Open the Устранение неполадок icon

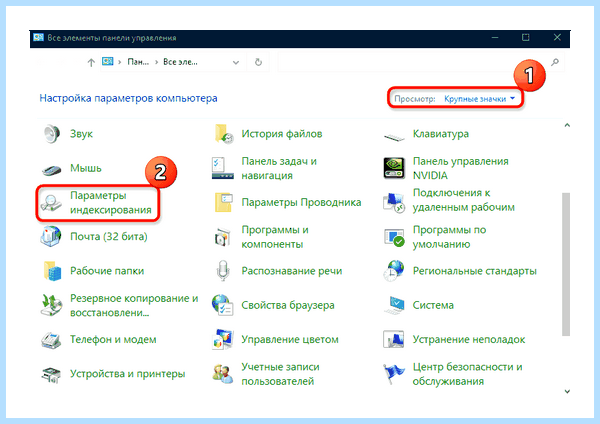tap(394, 339)
